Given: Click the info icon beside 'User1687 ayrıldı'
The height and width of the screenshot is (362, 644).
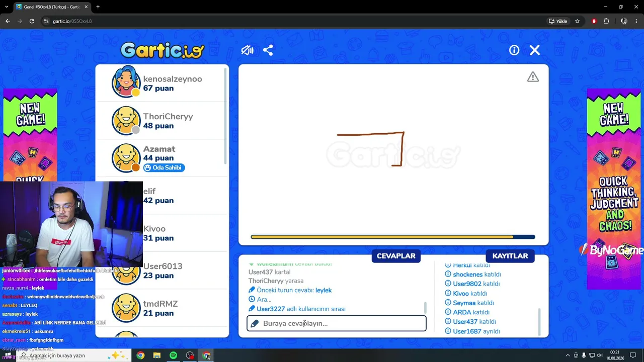Looking at the screenshot, I should click(448, 331).
